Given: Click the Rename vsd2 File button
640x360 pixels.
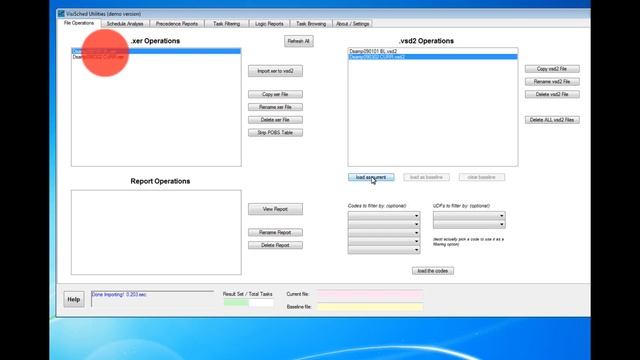Looking at the screenshot, I should 552,82.
